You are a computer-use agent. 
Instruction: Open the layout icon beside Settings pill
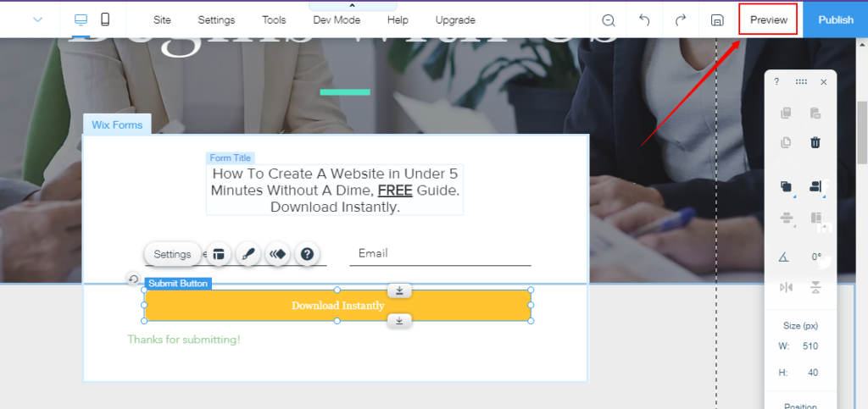(x=219, y=254)
